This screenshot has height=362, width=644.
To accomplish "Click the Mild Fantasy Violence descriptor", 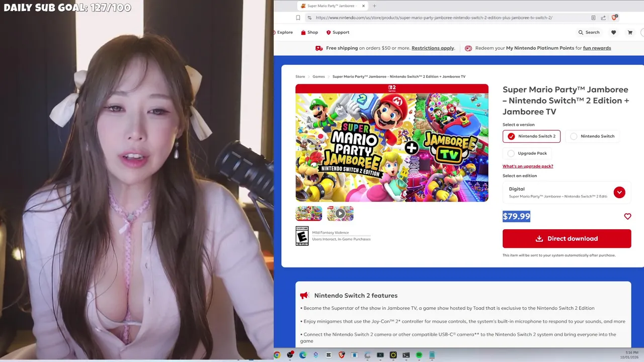I will click(x=331, y=233).
